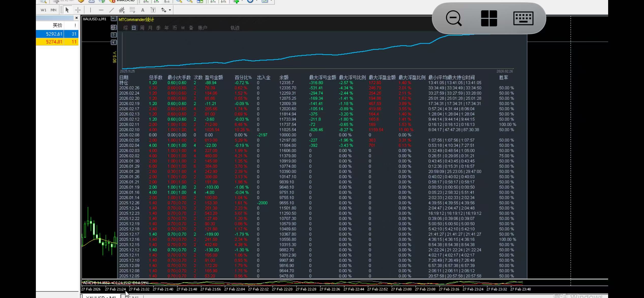644x298 pixels.
Task: Toggle the 移 move button on MTCommander panel
Action: [113, 28]
